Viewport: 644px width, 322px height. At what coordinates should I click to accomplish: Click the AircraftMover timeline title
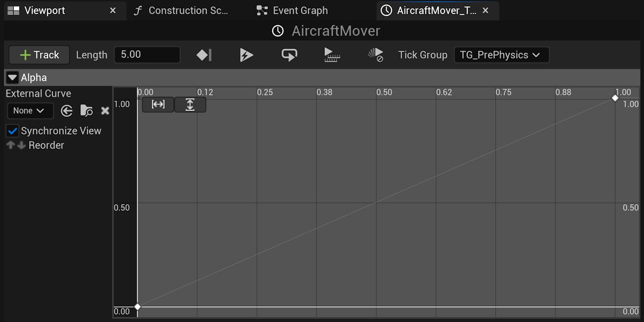(x=336, y=31)
